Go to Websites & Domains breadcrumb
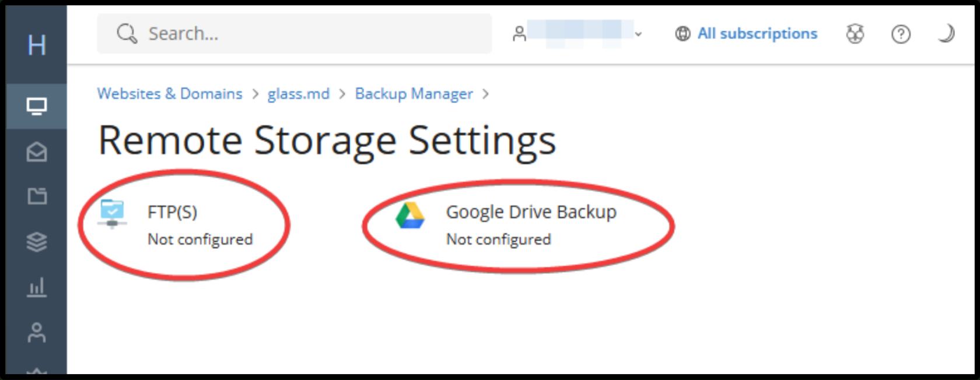The height and width of the screenshot is (380, 980). pos(170,94)
